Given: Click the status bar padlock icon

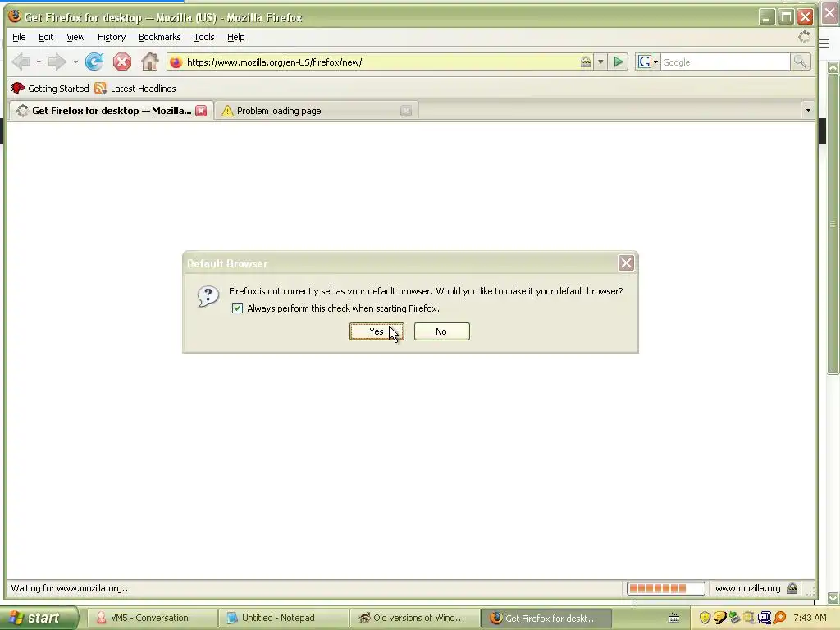Looking at the screenshot, I should [x=792, y=588].
